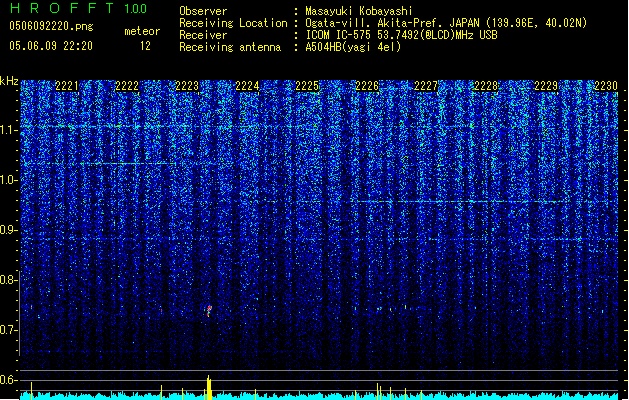This screenshot has height=400, width=629.
Task: Click the 1.0 frequency axis label
Action: (8, 180)
